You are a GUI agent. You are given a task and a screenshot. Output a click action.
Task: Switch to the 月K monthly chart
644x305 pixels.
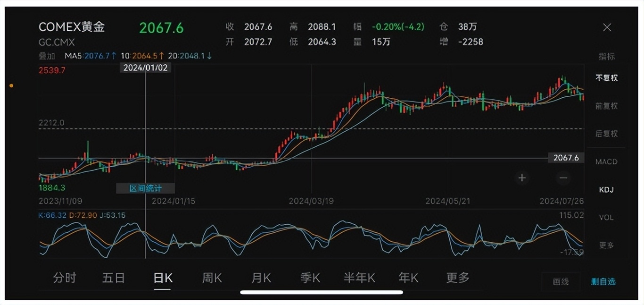[x=261, y=278]
